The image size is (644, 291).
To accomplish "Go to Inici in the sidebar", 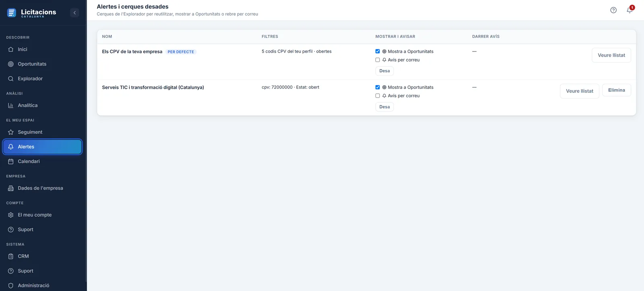I will 42,49.
